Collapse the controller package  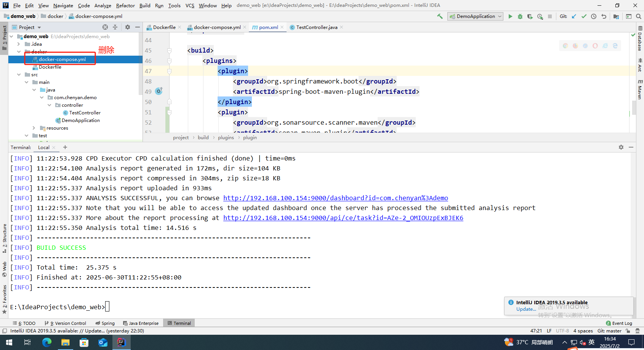click(x=49, y=105)
